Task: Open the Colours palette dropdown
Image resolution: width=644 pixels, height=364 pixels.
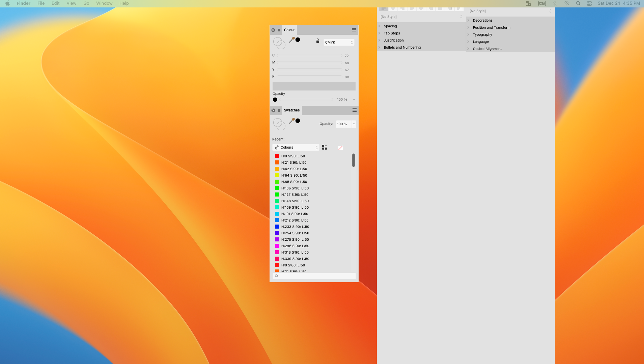Action: [296, 147]
